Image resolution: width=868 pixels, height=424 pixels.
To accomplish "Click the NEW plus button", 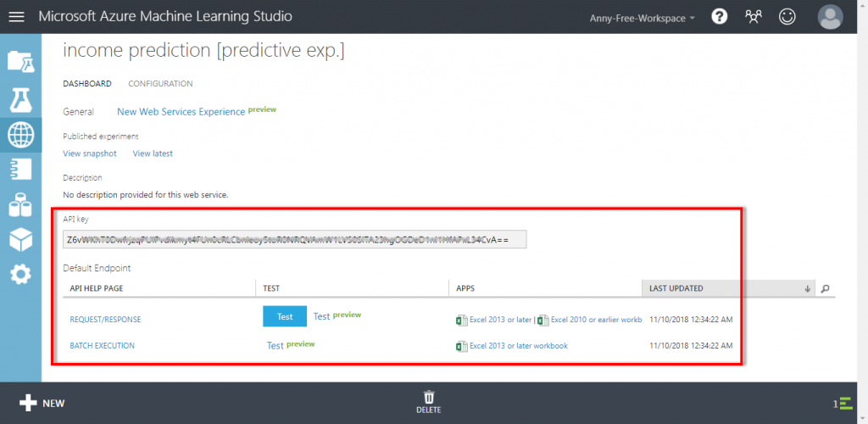I will pyautogui.click(x=42, y=403).
